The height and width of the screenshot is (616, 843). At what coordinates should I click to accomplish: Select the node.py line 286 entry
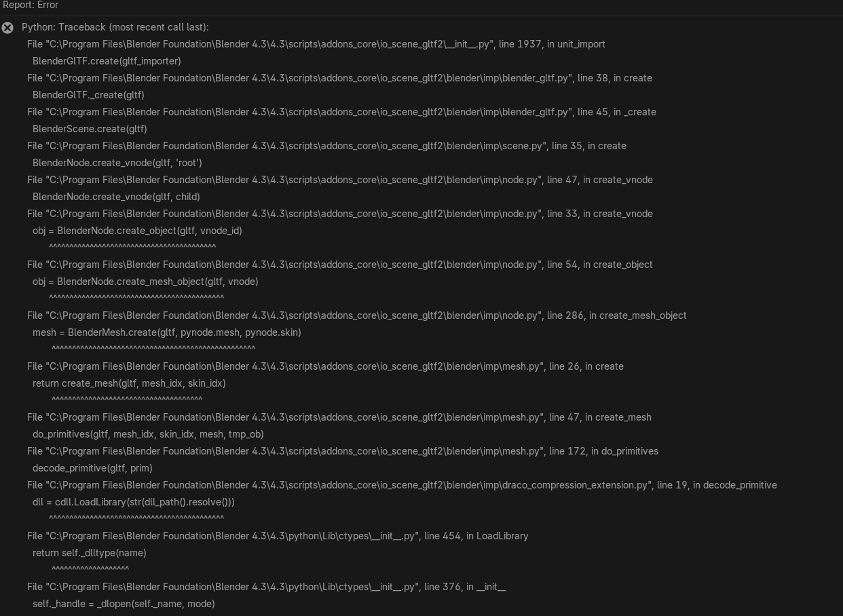click(356, 315)
